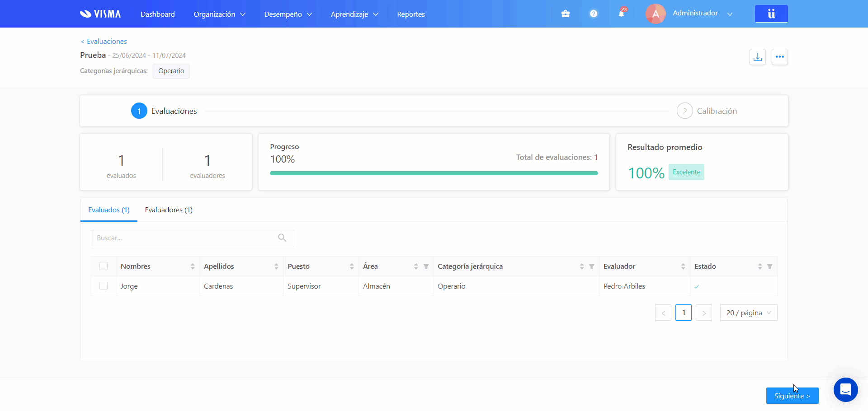Screen dimensions: 868x411
Task: Click page number 1
Action: (684, 313)
